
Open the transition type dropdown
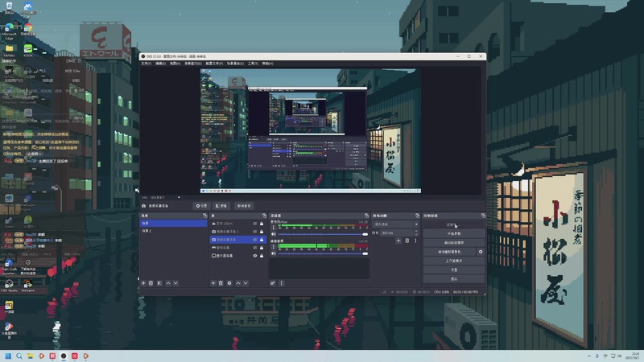(x=395, y=224)
